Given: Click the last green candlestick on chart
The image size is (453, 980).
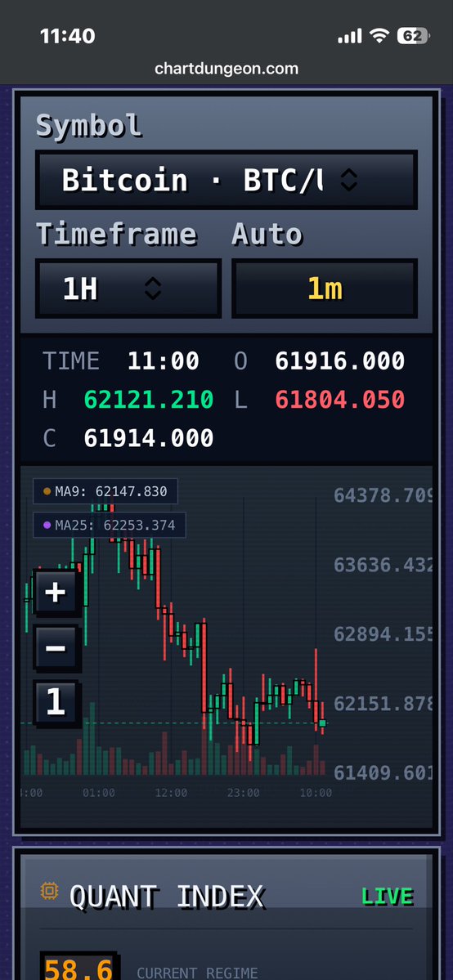Looking at the screenshot, I should pyautogui.click(x=322, y=723).
